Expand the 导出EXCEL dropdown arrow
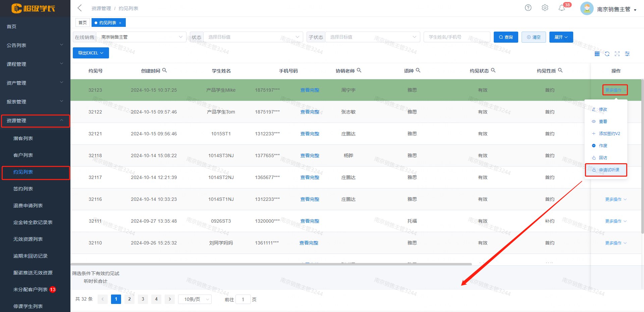The height and width of the screenshot is (312, 644). [x=103, y=53]
